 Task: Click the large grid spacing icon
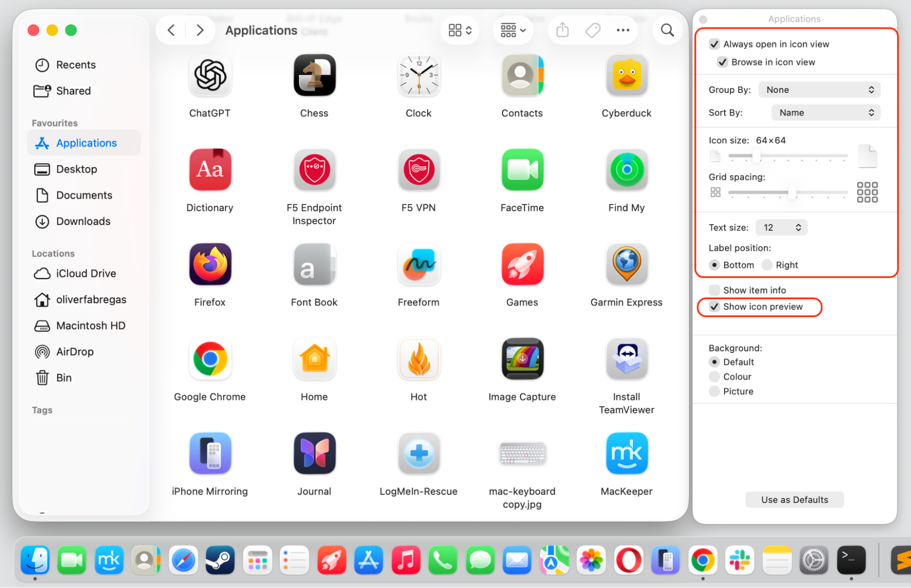[x=867, y=192]
